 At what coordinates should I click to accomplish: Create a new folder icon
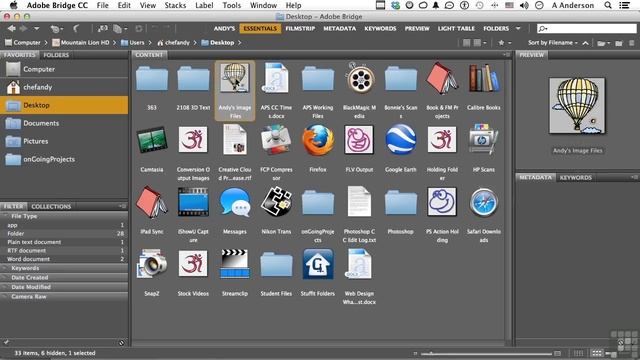tap(619, 42)
